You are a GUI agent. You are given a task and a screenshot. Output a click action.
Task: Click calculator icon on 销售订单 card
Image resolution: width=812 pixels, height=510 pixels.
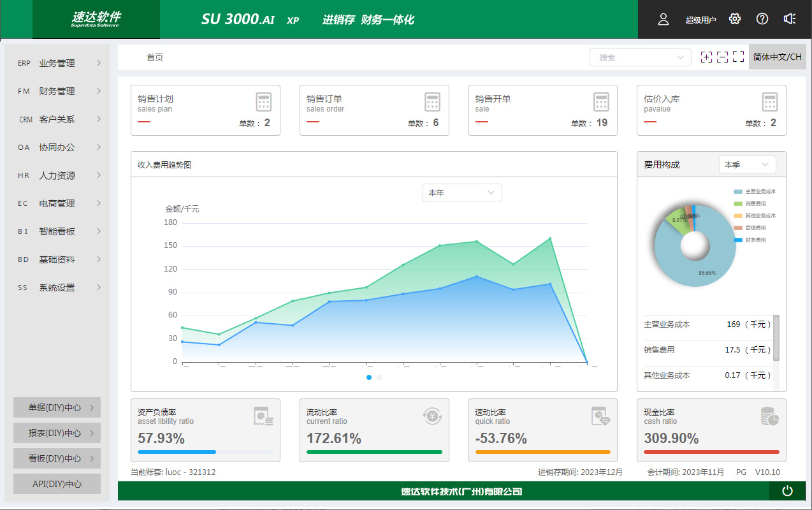[x=433, y=102]
